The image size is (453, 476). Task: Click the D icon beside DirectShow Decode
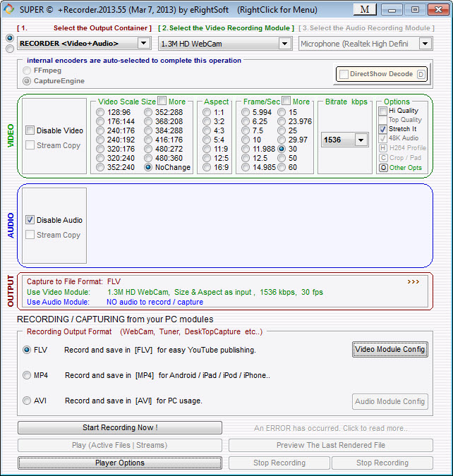point(421,74)
